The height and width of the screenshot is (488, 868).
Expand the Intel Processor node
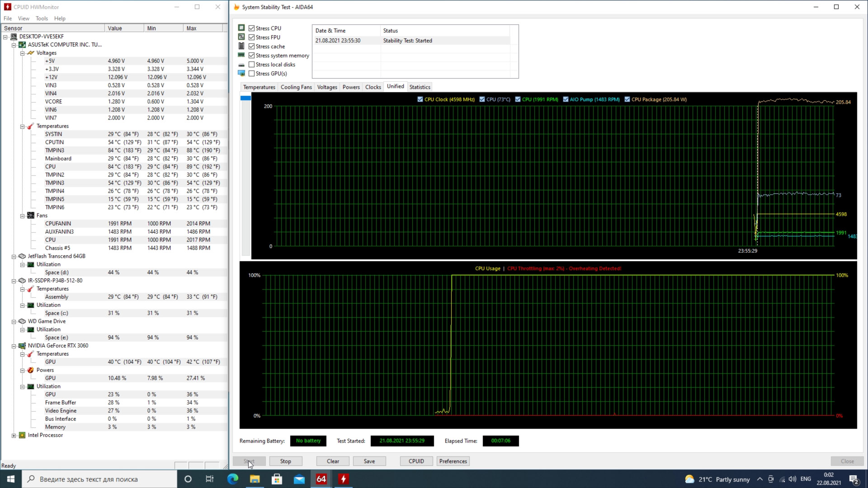14,436
